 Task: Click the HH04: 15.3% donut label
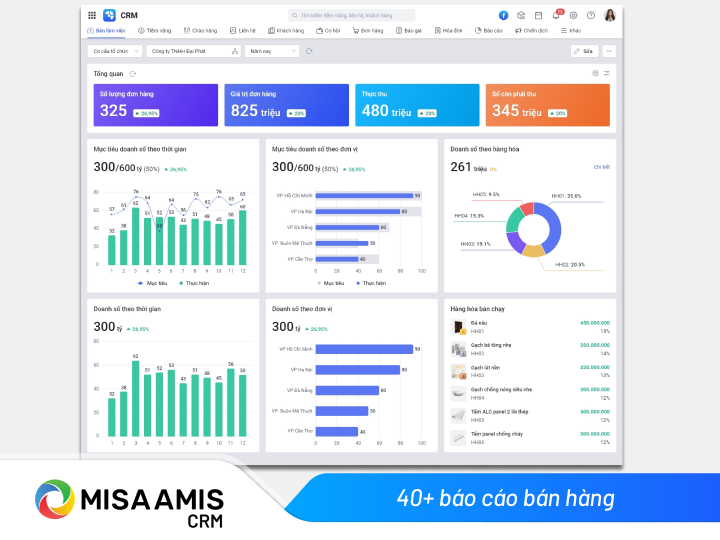click(469, 216)
